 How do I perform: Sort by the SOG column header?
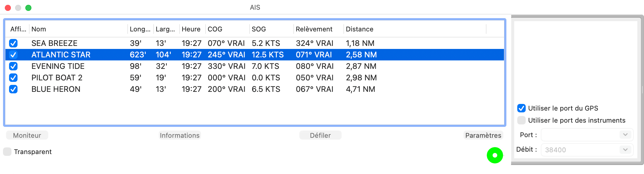pyautogui.click(x=272, y=29)
